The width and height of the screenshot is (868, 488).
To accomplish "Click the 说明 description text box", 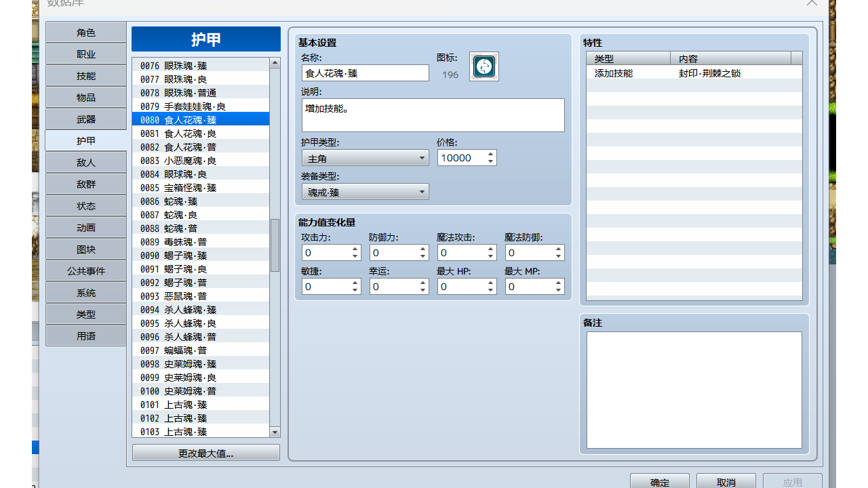I will tap(433, 115).
